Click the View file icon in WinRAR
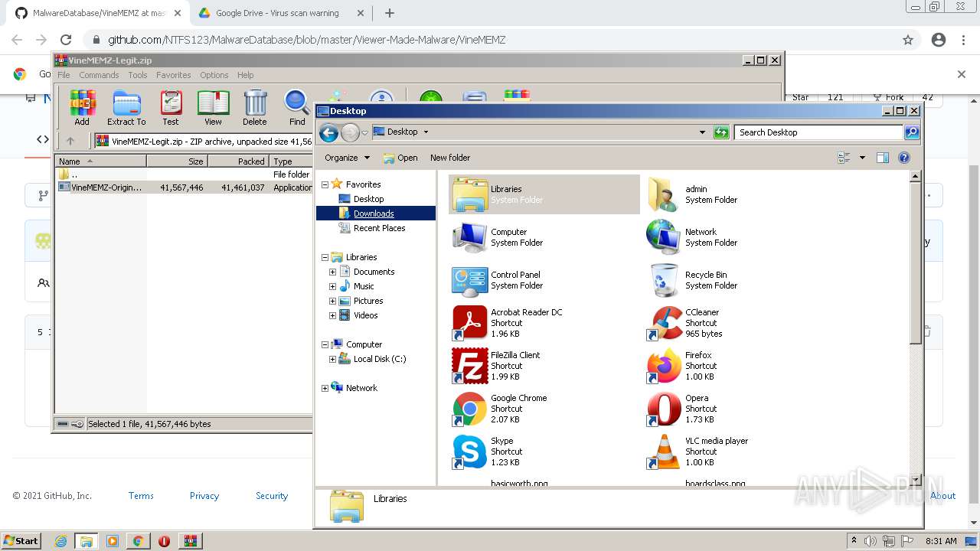The image size is (980, 551). coord(213,107)
